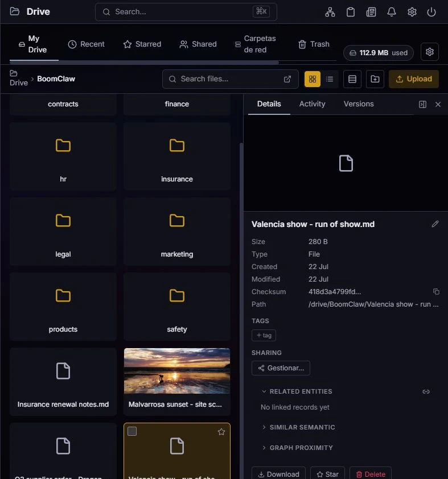Open the Trash tab
Screen dimensions: 448x479
314,44
